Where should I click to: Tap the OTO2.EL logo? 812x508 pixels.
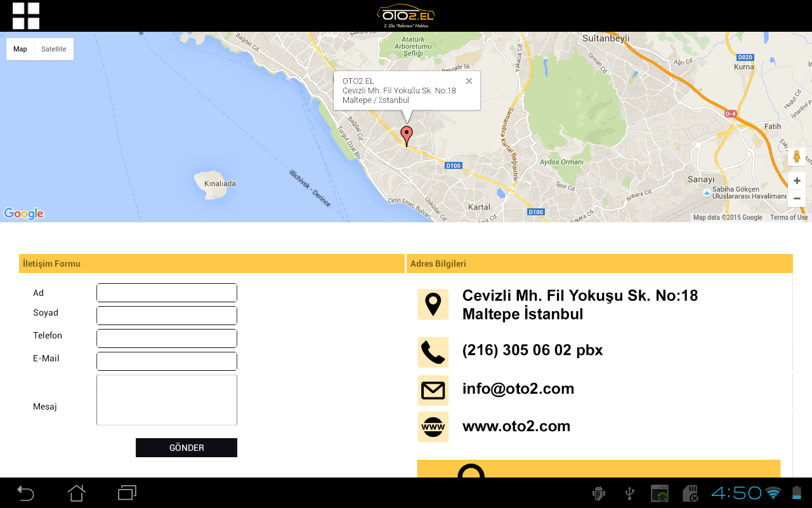point(406,16)
